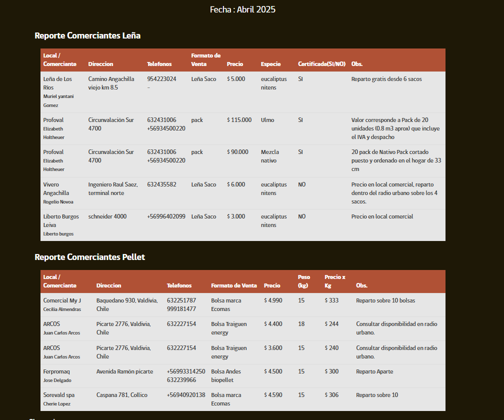Click 'Reparto sobre 10' observation for Sorevald

377,395
